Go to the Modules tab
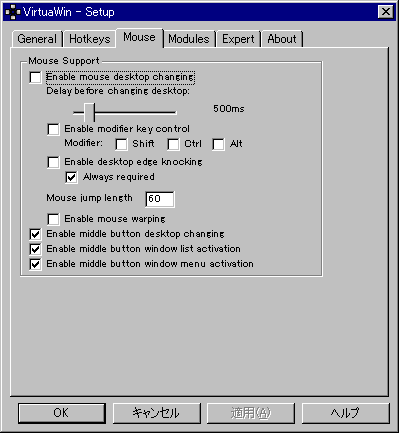The height and width of the screenshot is (433, 399). coord(189,39)
